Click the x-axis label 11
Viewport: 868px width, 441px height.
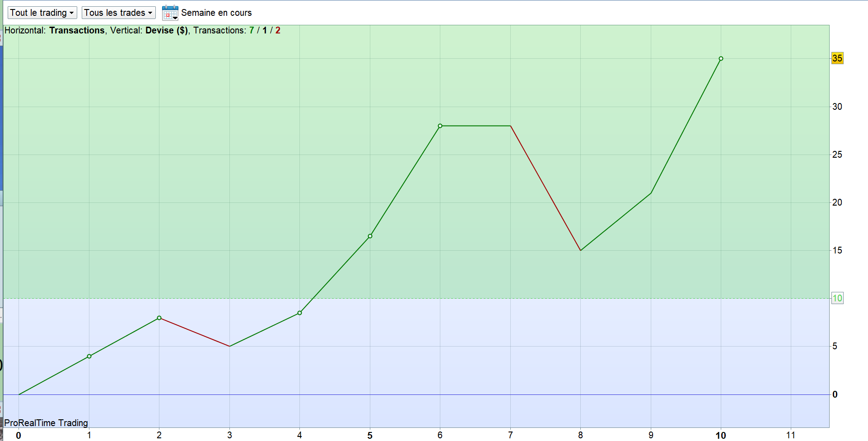pos(791,435)
